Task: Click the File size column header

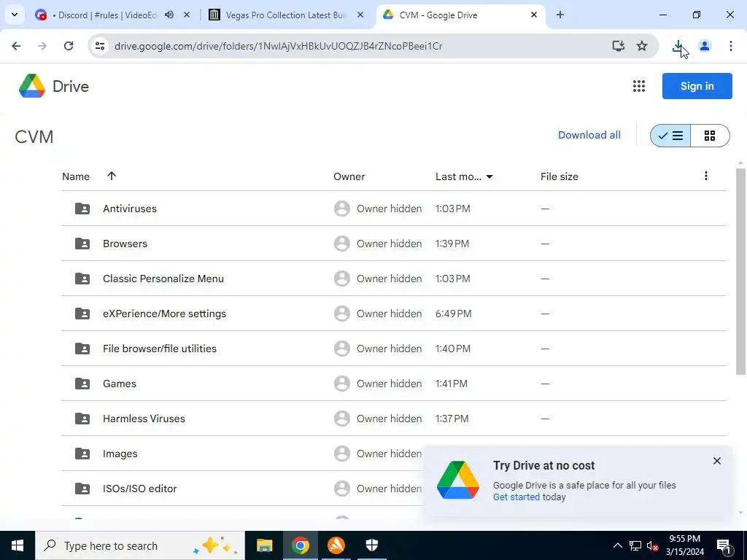Action: [x=560, y=176]
